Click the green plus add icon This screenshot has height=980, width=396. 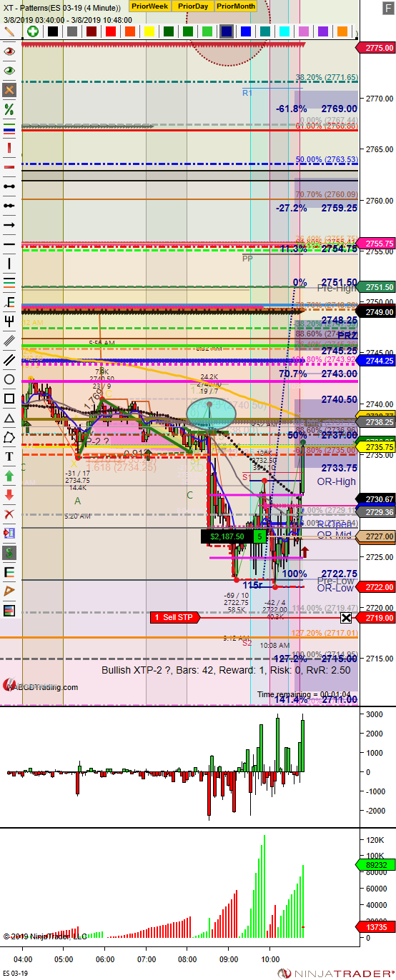[32, 31]
